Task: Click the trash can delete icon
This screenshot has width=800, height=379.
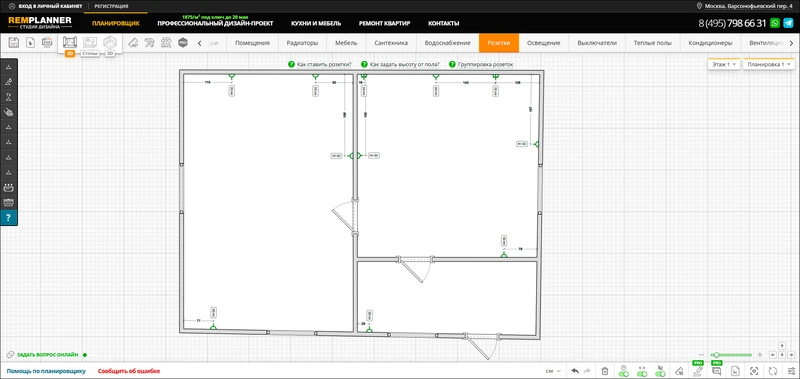Action: [605, 371]
